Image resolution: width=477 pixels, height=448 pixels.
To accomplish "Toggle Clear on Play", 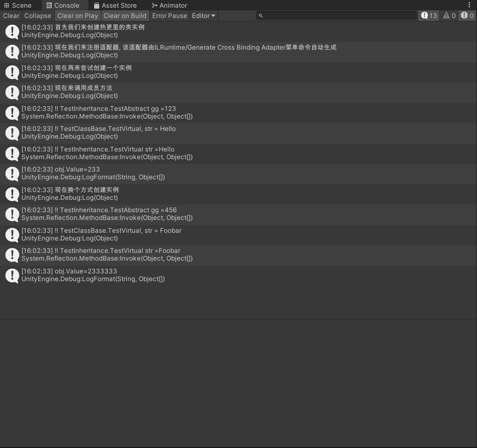I will tap(77, 16).
